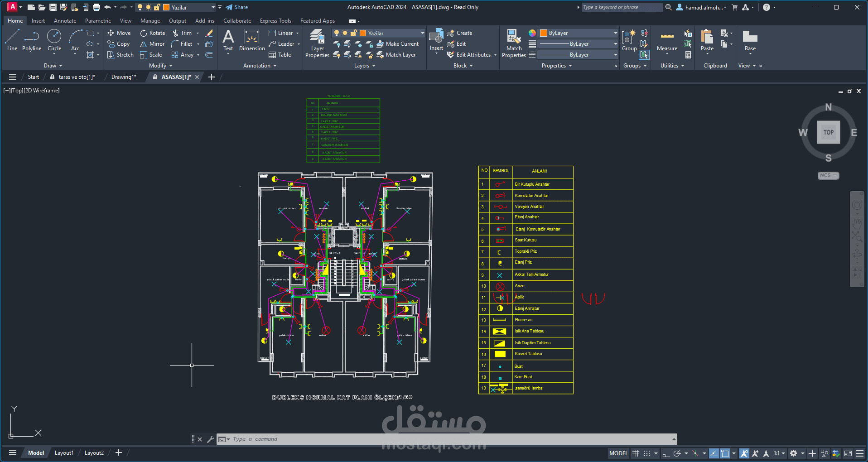Select the Line drawing tool
The height and width of the screenshot is (462, 868).
point(12,40)
